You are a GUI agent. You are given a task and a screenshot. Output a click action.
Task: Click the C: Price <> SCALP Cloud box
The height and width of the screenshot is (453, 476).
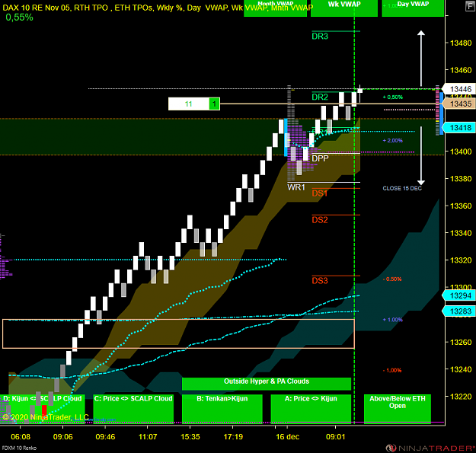click(x=133, y=408)
